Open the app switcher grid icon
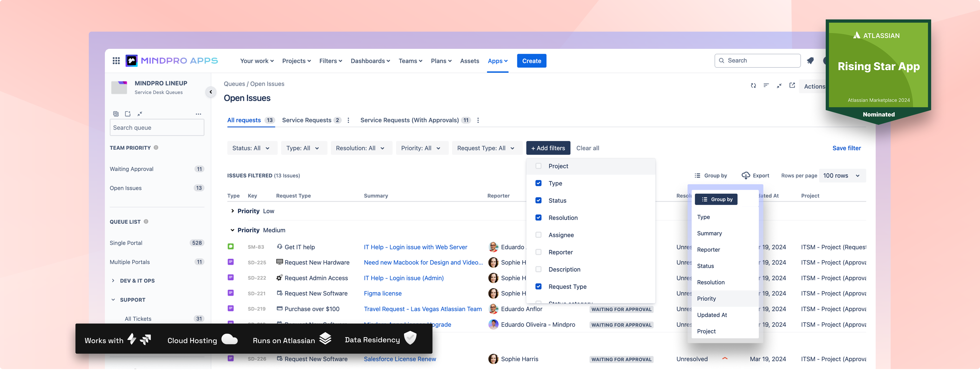 tap(116, 61)
